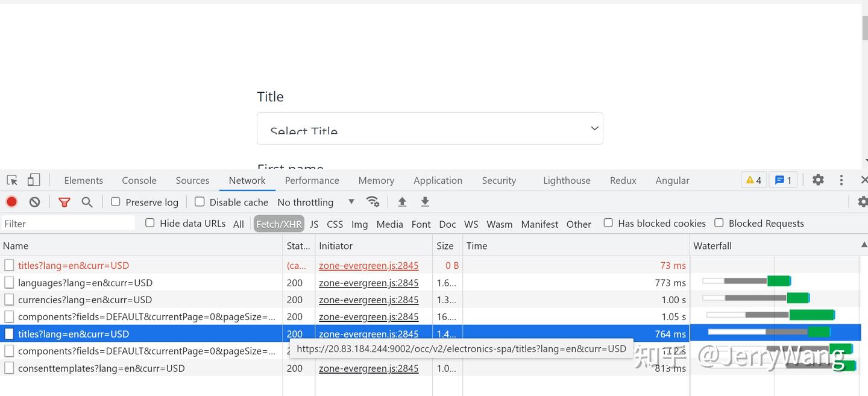Open network conditions wifi icon

(x=373, y=202)
